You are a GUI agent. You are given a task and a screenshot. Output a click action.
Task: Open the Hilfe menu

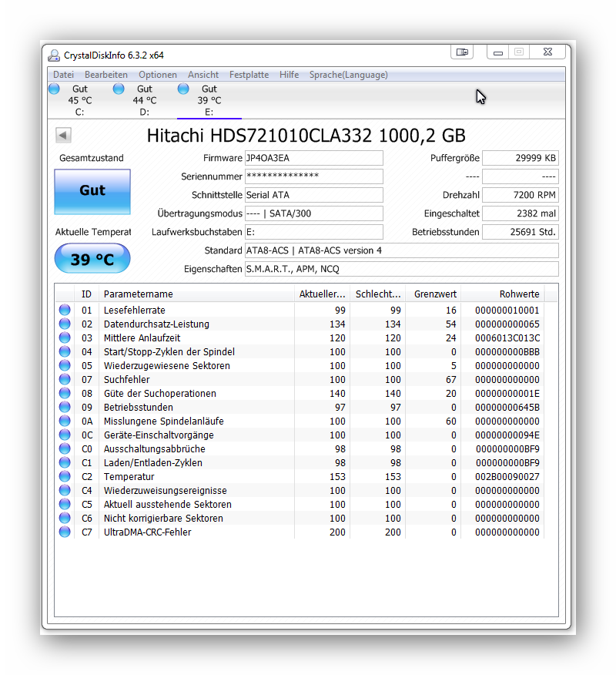289,75
